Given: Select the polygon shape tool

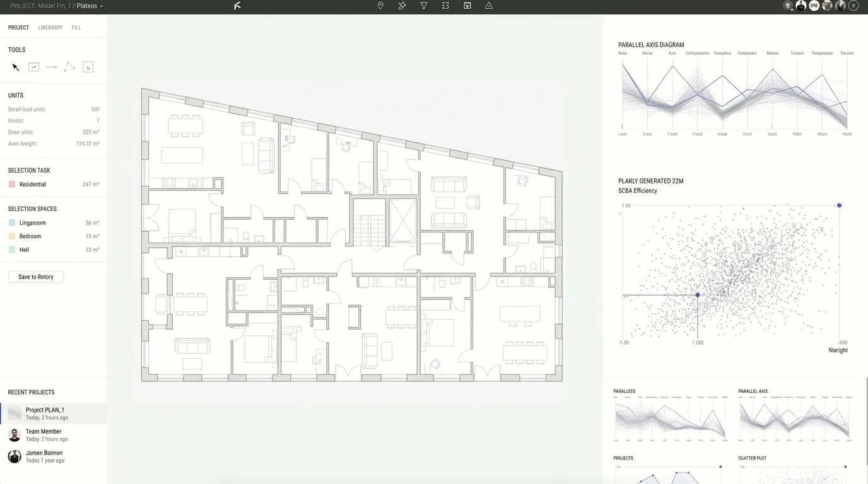Looking at the screenshot, I should (x=69, y=67).
